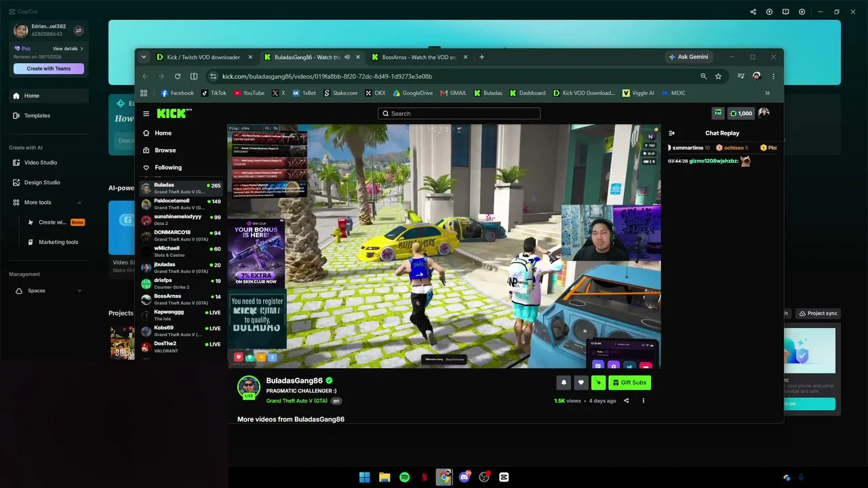Click the green Kick logo

(x=174, y=113)
